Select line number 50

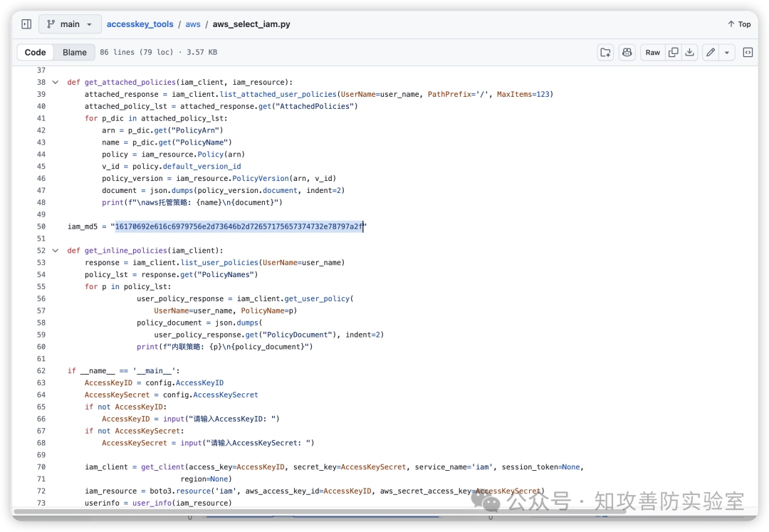[x=41, y=226]
